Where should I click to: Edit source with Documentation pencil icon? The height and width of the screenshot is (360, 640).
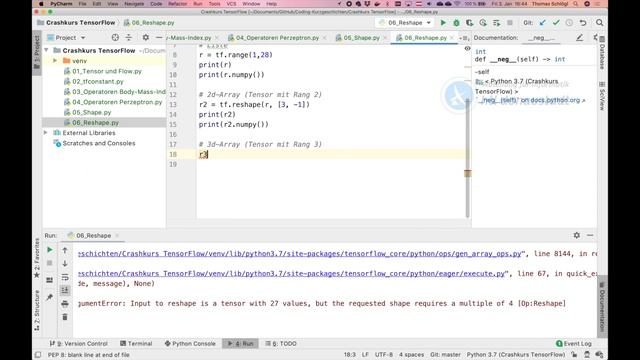point(579,38)
